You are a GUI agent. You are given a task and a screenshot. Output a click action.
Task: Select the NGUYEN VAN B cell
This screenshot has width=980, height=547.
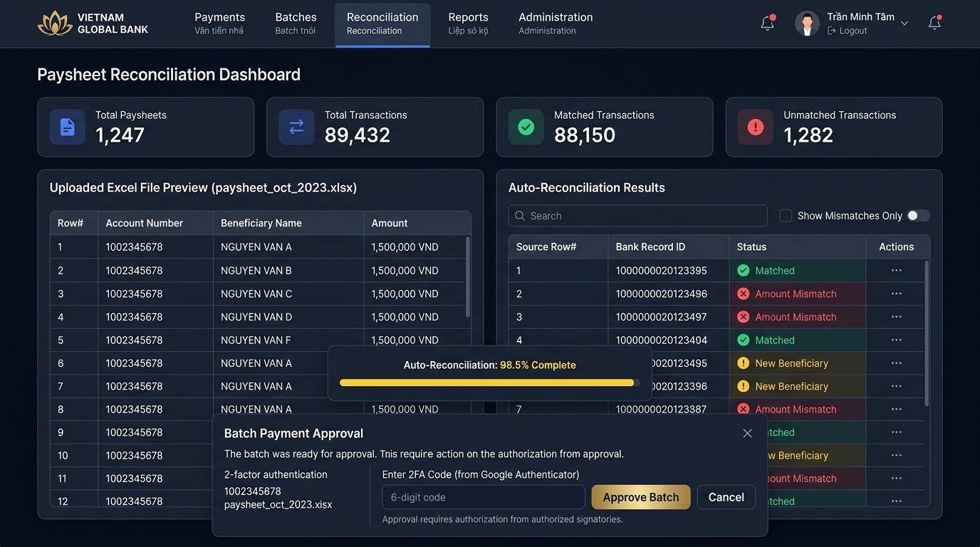[x=288, y=271]
